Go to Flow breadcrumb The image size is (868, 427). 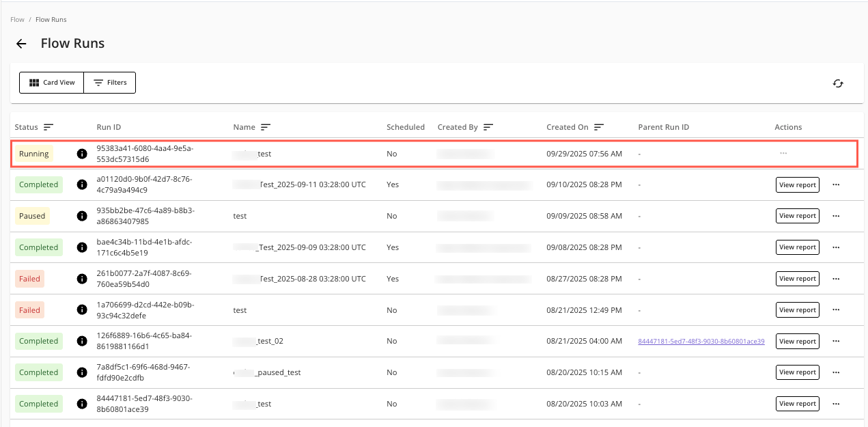click(x=17, y=20)
